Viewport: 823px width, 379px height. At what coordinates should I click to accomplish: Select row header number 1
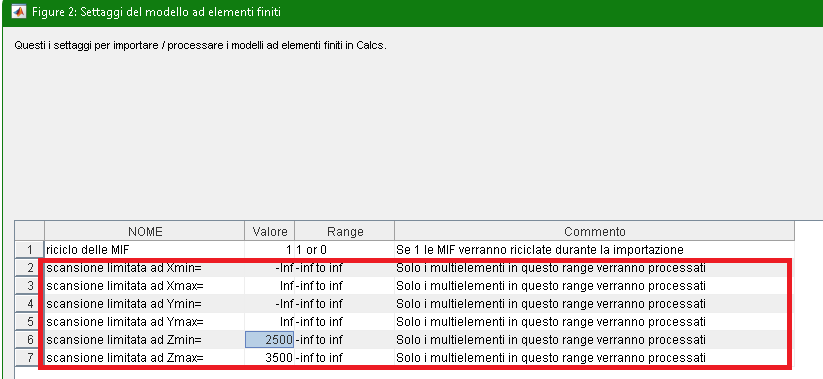pyautogui.click(x=30, y=250)
